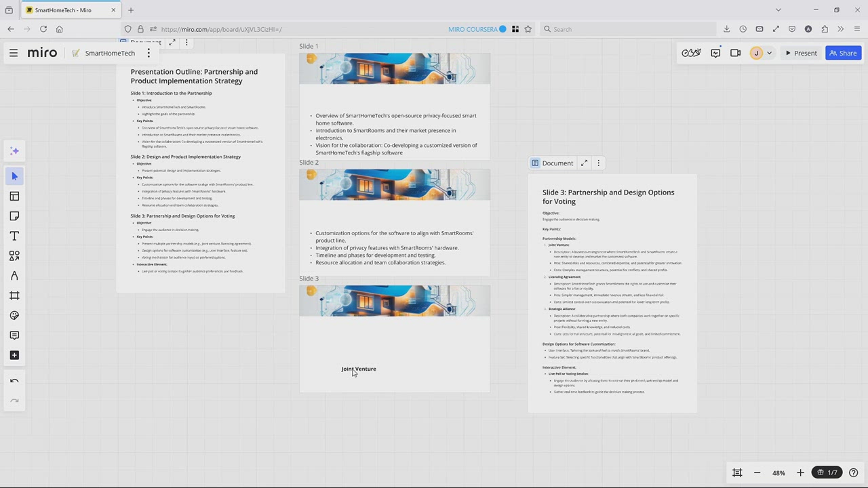The image size is (868, 488).
Task: Open the SmartHomeTech board title
Action: [x=110, y=53]
